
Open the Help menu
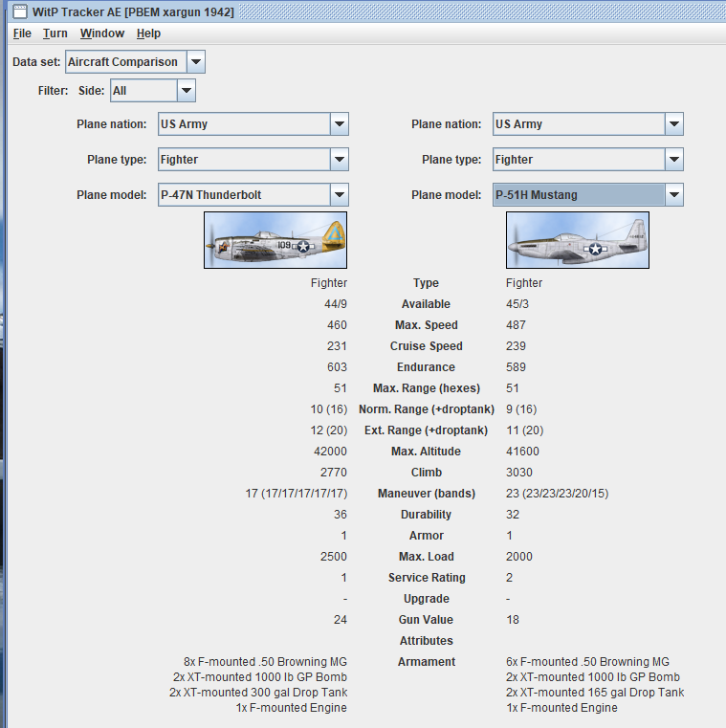pyautogui.click(x=148, y=33)
